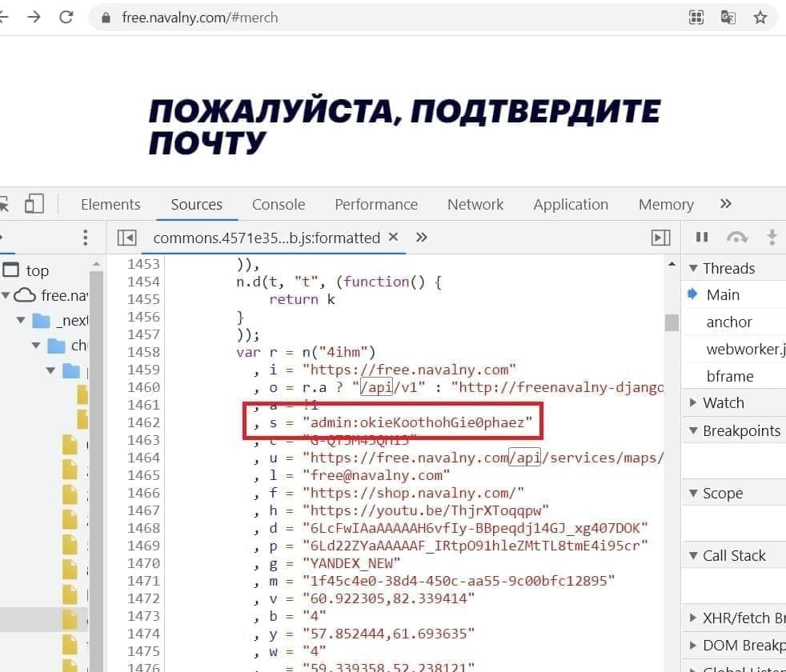
Task: Close the commons.4571e35 file tab
Action: pos(393,237)
